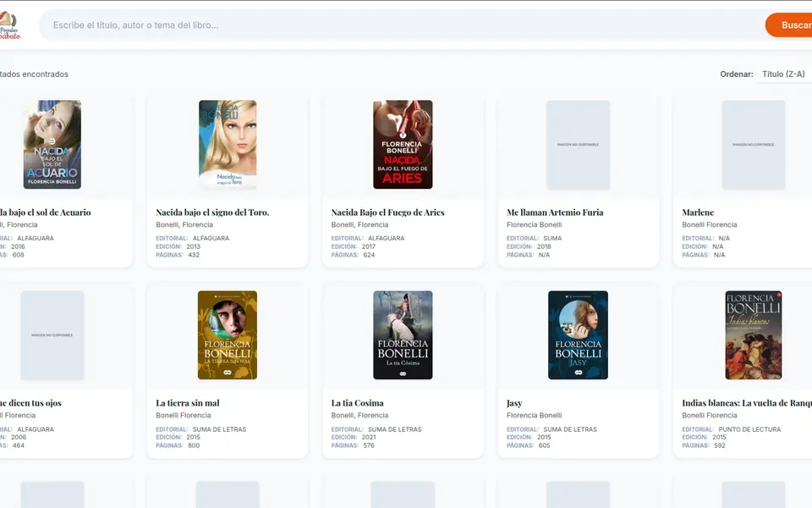Click author 'Bonelli, Florencia' under Toro title
The width and height of the screenshot is (812, 508).
point(184,224)
